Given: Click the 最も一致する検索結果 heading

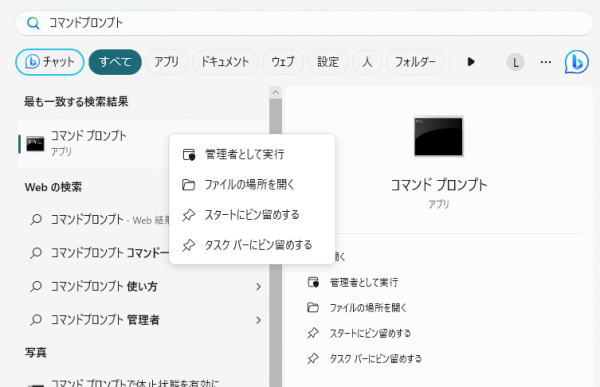Looking at the screenshot, I should [76, 102].
